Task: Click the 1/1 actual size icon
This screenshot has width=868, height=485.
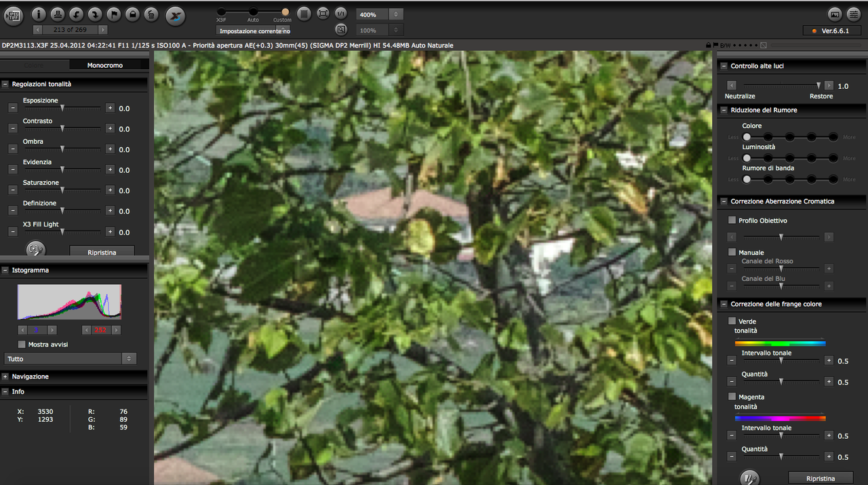Action: pos(341,14)
